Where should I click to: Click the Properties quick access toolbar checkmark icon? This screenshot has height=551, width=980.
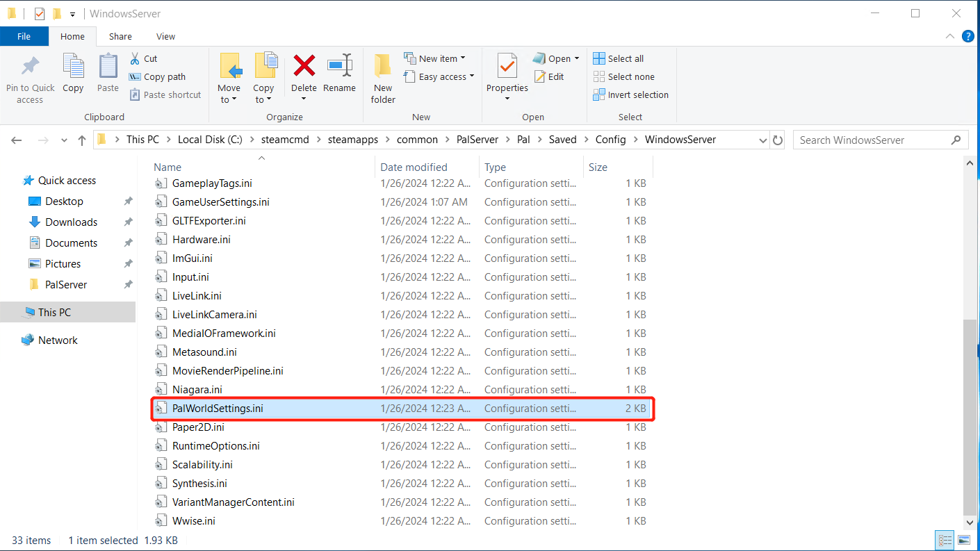(x=40, y=13)
